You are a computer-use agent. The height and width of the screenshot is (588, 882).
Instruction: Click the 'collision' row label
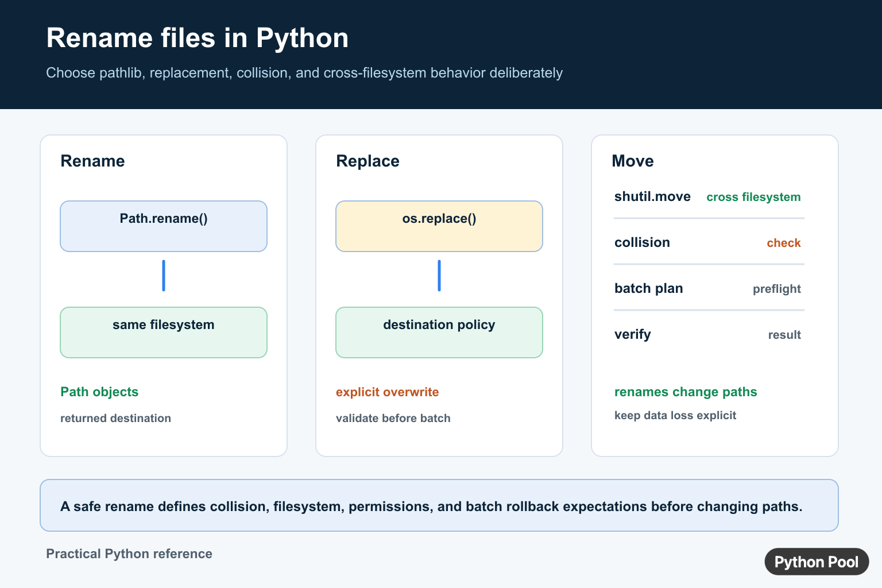point(642,242)
